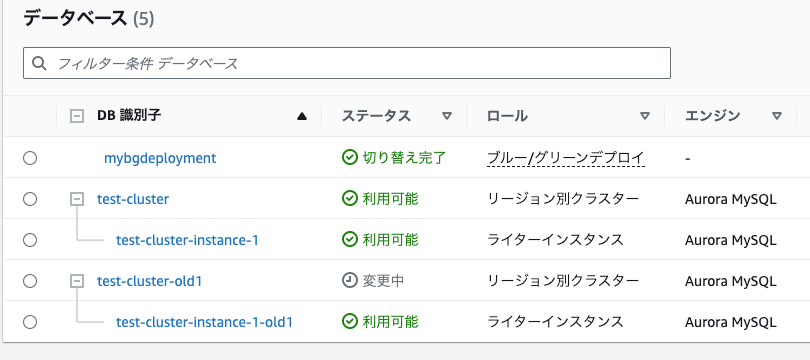Select the radio button for test-cluster-old1
The height and width of the screenshot is (360, 810).
(x=30, y=281)
